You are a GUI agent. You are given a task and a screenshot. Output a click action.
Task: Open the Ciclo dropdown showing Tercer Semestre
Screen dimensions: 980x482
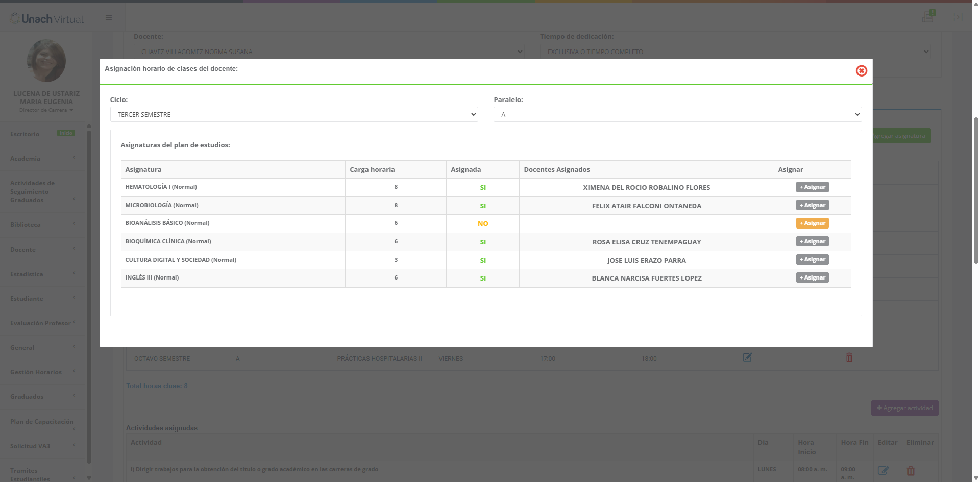coord(294,114)
